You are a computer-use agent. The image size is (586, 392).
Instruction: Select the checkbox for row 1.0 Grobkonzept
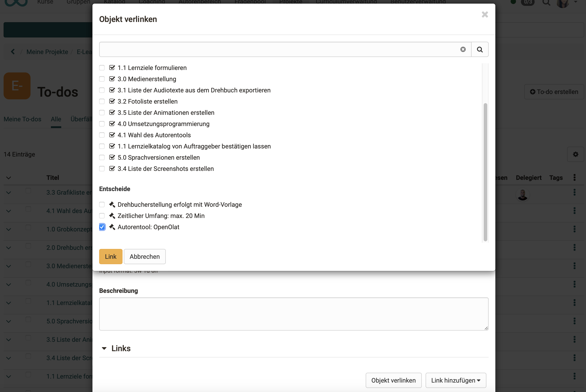click(28, 227)
